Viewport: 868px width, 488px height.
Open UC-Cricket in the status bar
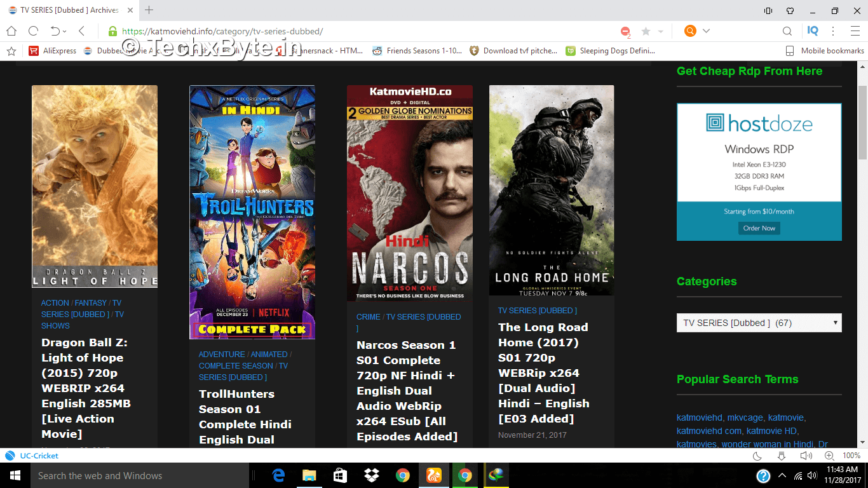(x=32, y=456)
